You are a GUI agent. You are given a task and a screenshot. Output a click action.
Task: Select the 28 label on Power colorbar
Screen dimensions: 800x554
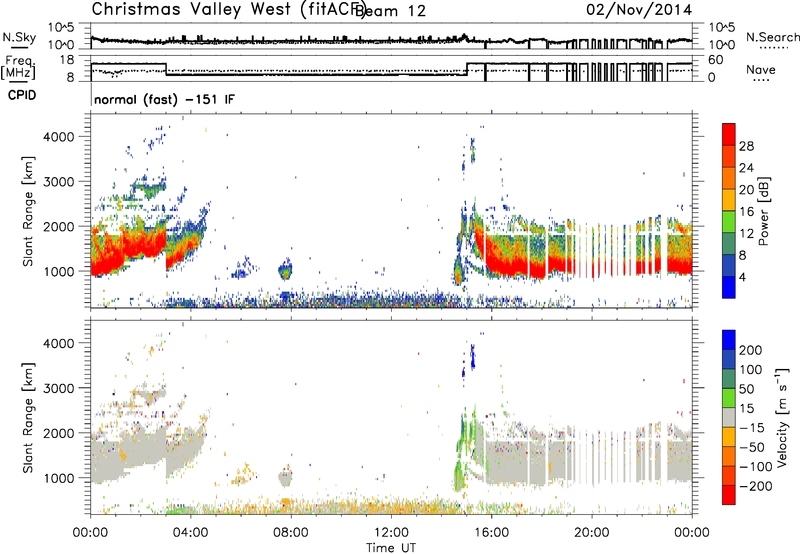coord(746,146)
